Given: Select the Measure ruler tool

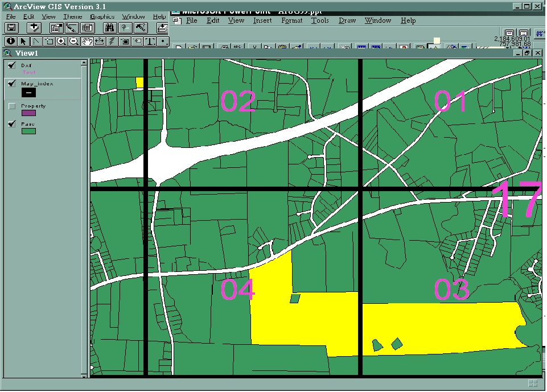Looking at the screenshot, I should pyautogui.click(x=100, y=42).
